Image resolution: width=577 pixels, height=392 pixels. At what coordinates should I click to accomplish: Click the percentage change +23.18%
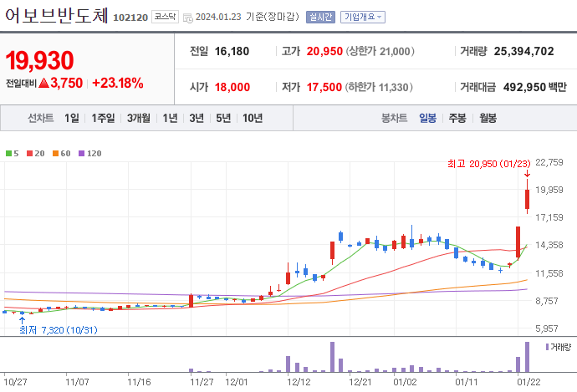pyautogui.click(x=118, y=83)
